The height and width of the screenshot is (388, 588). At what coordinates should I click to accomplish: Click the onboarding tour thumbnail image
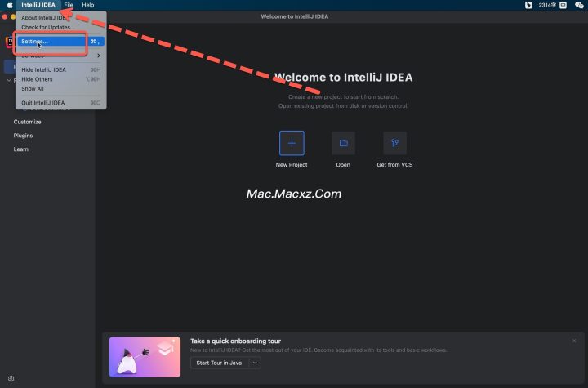[x=145, y=357]
